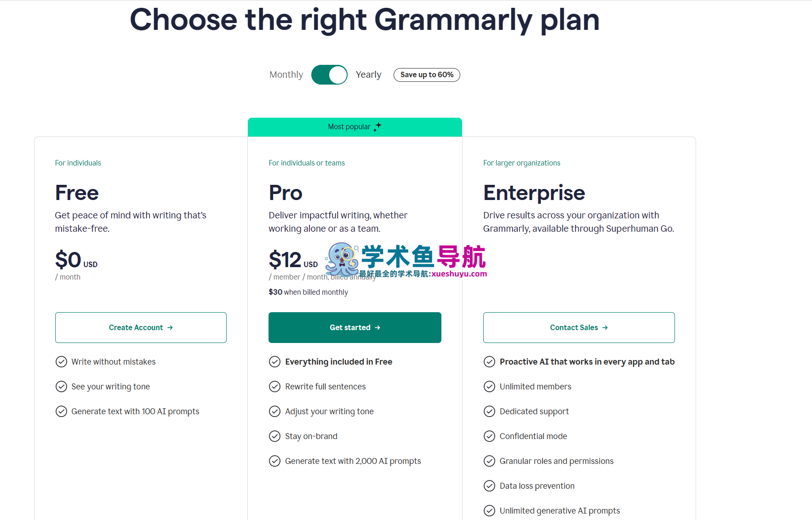Viewport: 812px width, 520px height.
Task: Click the 'Monthly' label on the billing switcher
Action: pyautogui.click(x=286, y=74)
